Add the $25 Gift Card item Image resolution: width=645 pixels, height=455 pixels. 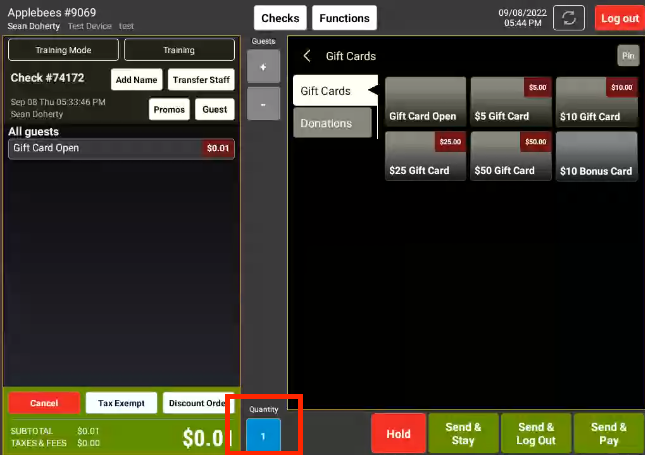(425, 157)
